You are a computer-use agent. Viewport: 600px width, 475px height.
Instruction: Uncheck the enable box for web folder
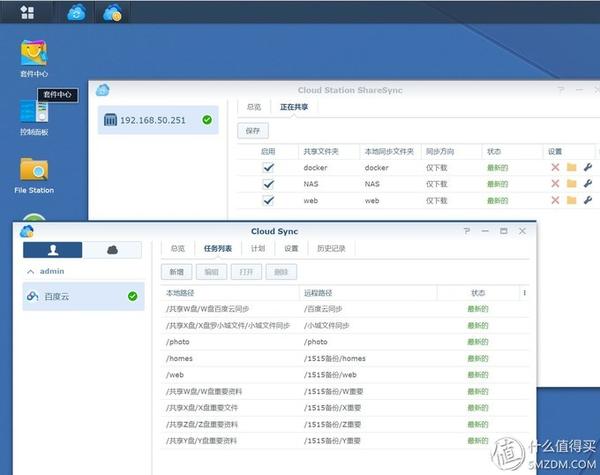click(268, 201)
